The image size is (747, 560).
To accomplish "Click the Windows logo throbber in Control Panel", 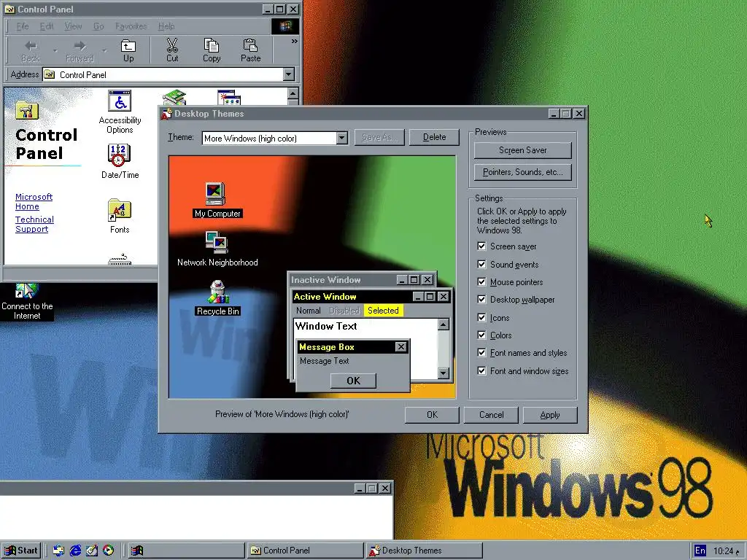I will pyautogui.click(x=285, y=26).
